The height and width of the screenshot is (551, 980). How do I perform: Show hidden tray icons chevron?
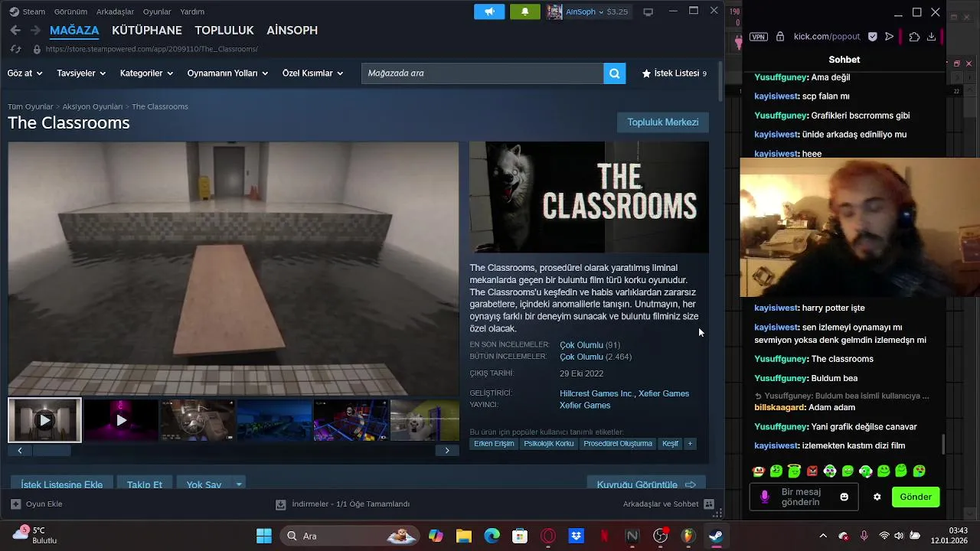click(823, 536)
